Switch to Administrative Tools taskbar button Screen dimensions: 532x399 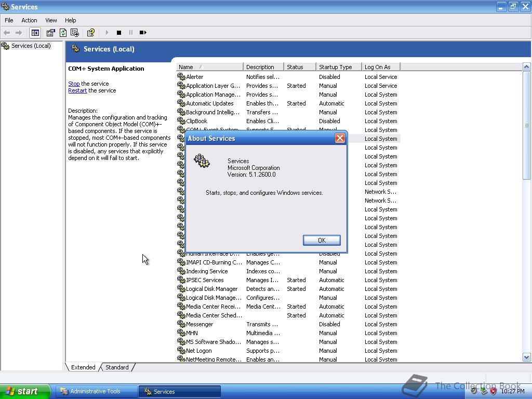pyautogui.click(x=97, y=391)
